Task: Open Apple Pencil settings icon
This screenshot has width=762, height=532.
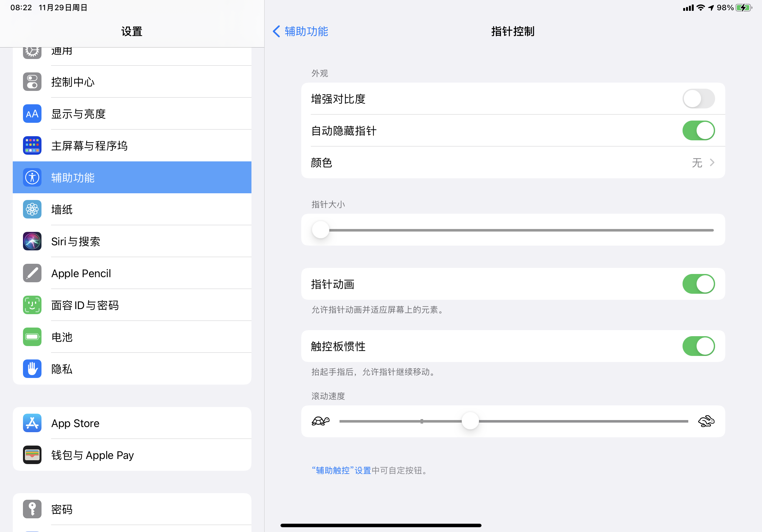Action: pos(32,273)
